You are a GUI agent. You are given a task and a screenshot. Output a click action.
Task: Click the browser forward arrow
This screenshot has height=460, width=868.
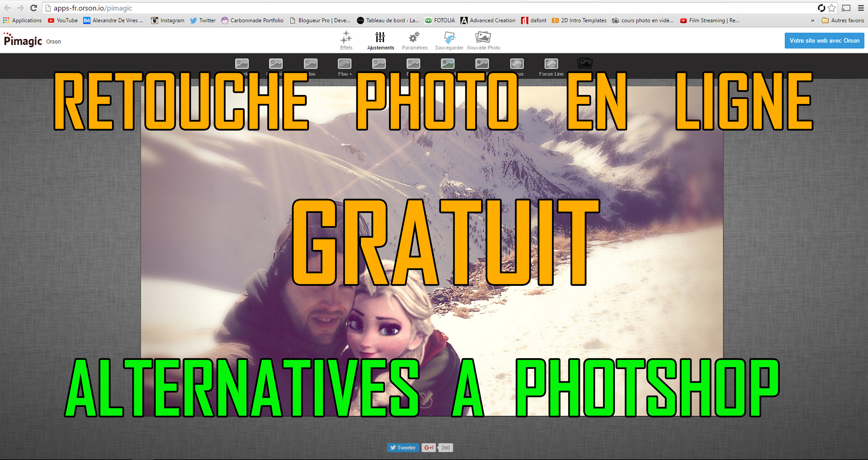20,8
